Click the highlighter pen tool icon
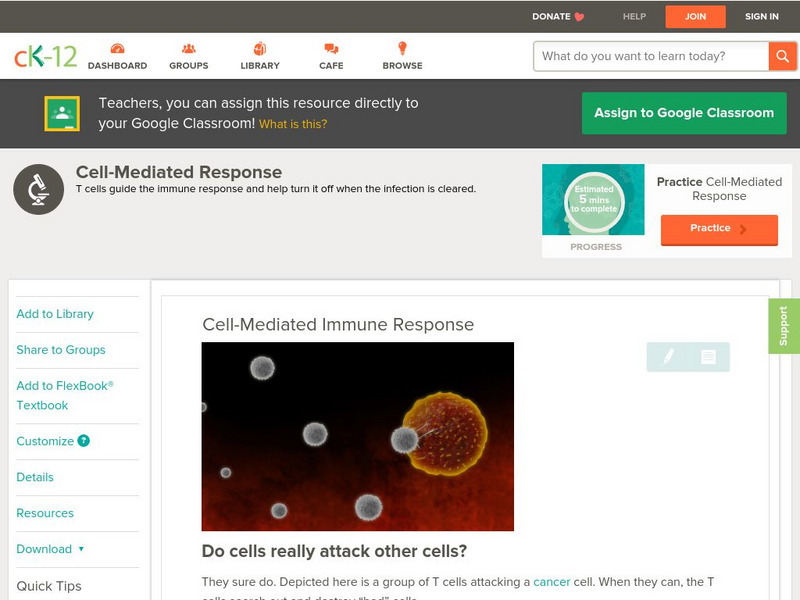The width and height of the screenshot is (800, 600). coord(668,357)
